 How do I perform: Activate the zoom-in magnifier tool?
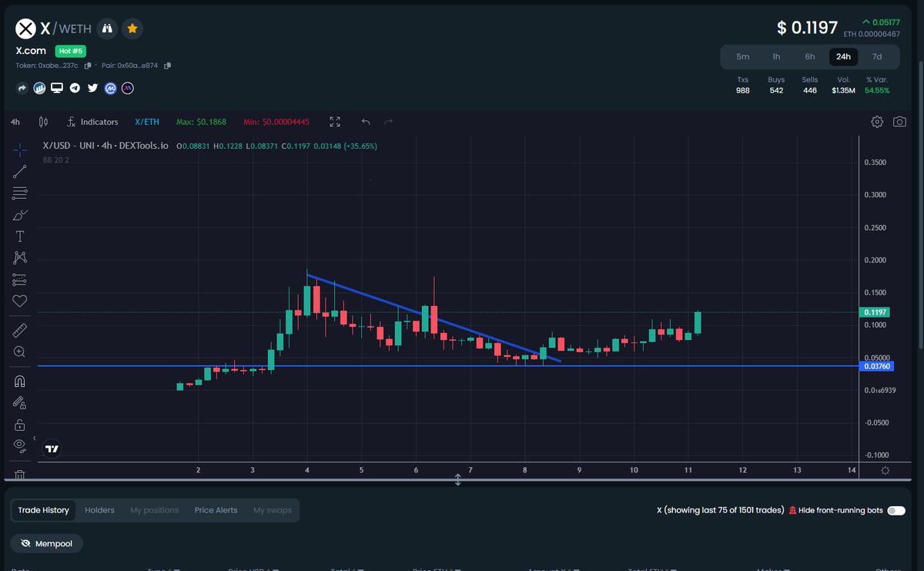point(19,351)
